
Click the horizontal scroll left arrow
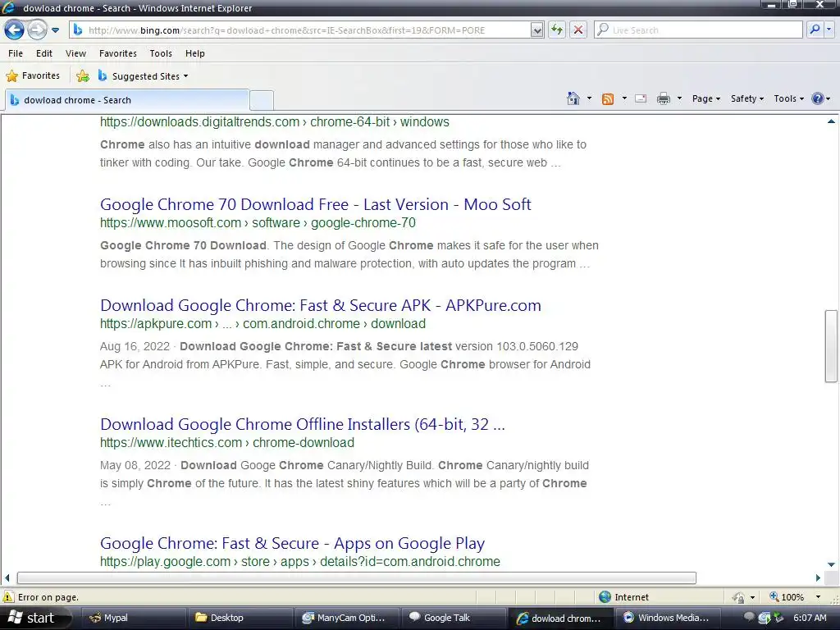(x=7, y=578)
